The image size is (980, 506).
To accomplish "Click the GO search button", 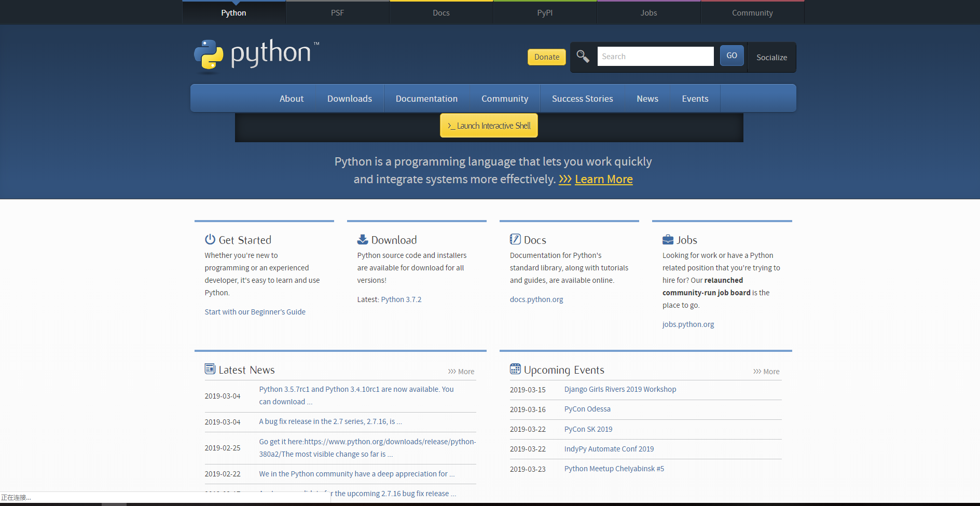I will click(731, 56).
